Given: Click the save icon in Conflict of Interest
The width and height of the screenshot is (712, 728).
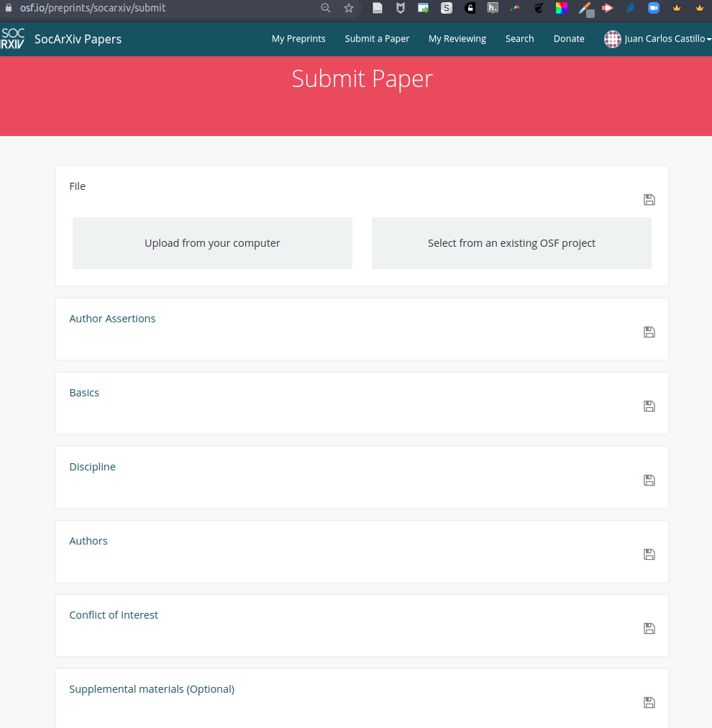Looking at the screenshot, I should [649, 629].
